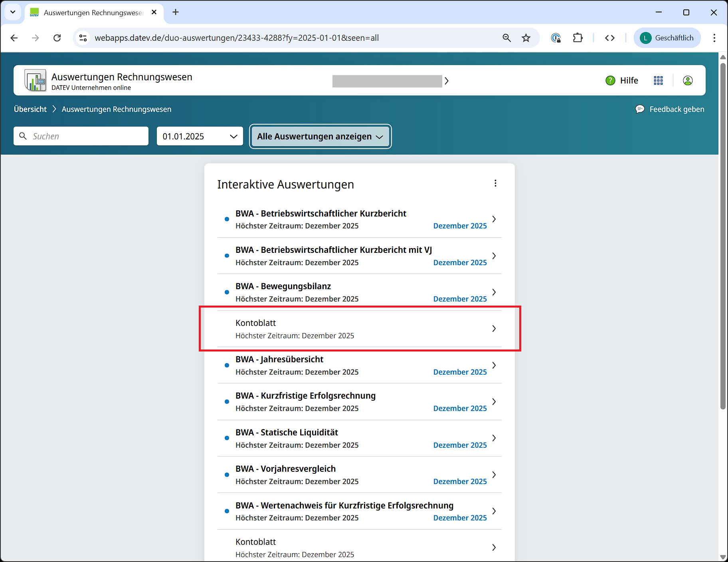Select the Auswertungen Rechnungswesen browser tab

pyautogui.click(x=94, y=12)
